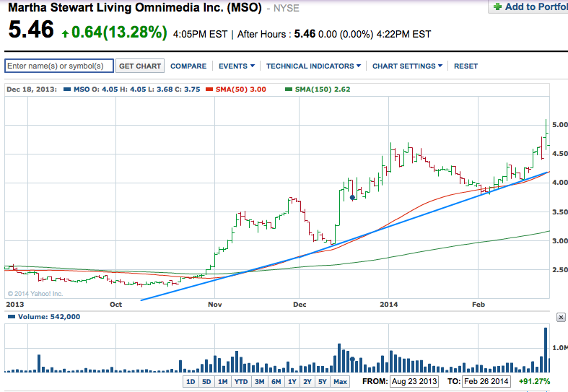Click the Volume legend blue swatch
The height and width of the screenshot is (392, 568).
click(12, 317)
